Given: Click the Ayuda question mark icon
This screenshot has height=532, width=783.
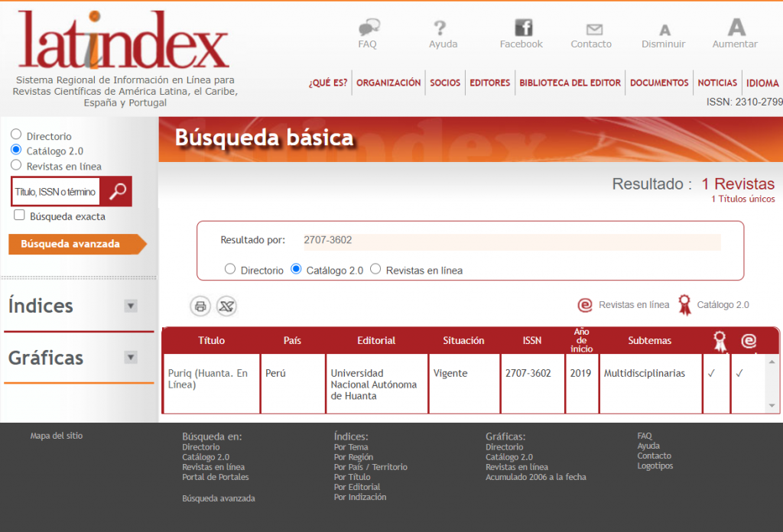Looking at the screenshot, I should [x=440, y=28].
